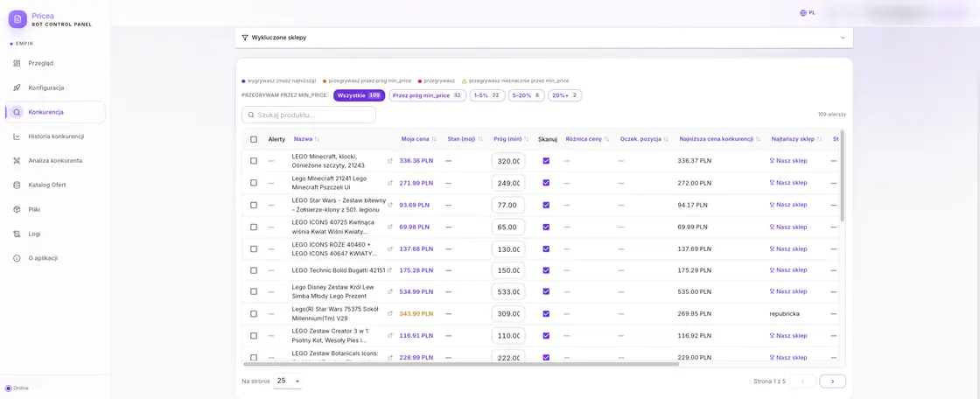Sort by the Różnica ceny column
980x399 pixels.
[x=587, y=139]
